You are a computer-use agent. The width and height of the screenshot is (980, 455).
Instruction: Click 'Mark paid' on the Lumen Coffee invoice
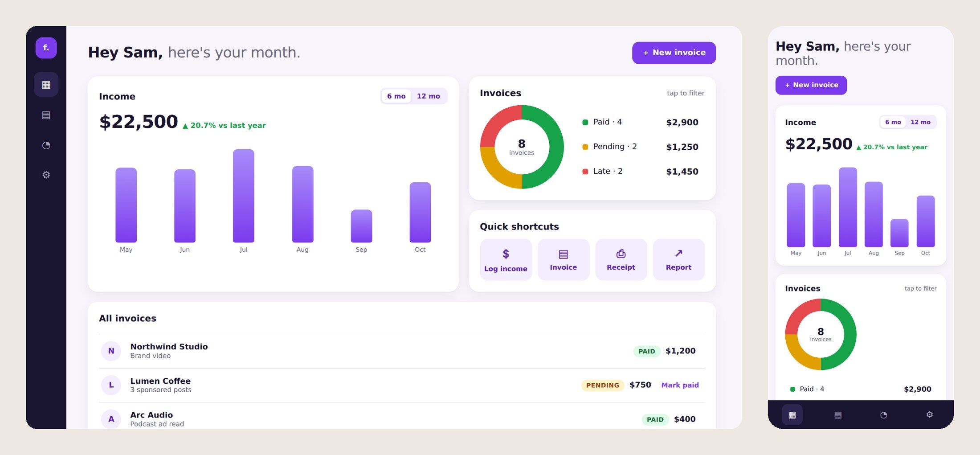point(680,385)
